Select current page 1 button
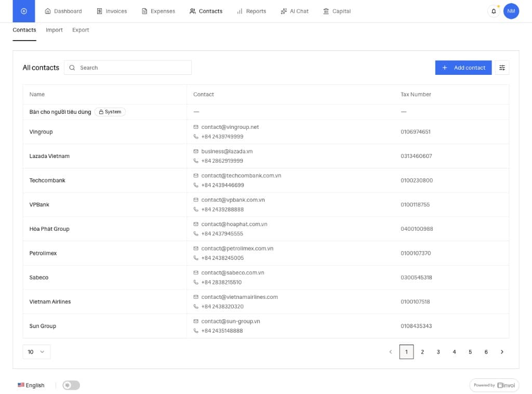Screen dimensions: 532x394 [406, 351]
